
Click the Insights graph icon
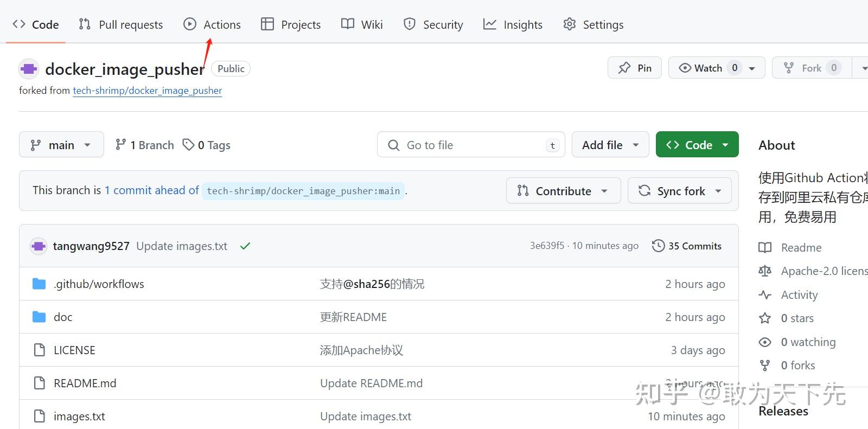point(490,24)
